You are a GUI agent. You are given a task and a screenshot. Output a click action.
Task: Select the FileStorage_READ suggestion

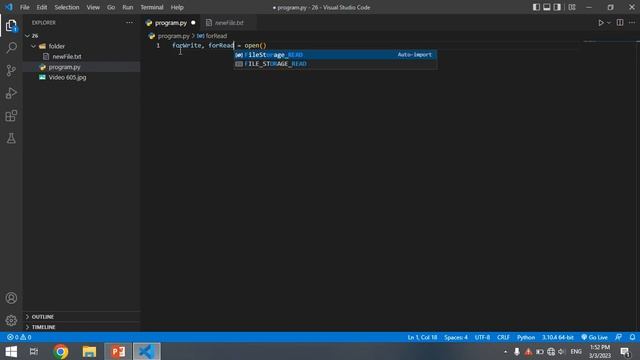coord(335,55)
